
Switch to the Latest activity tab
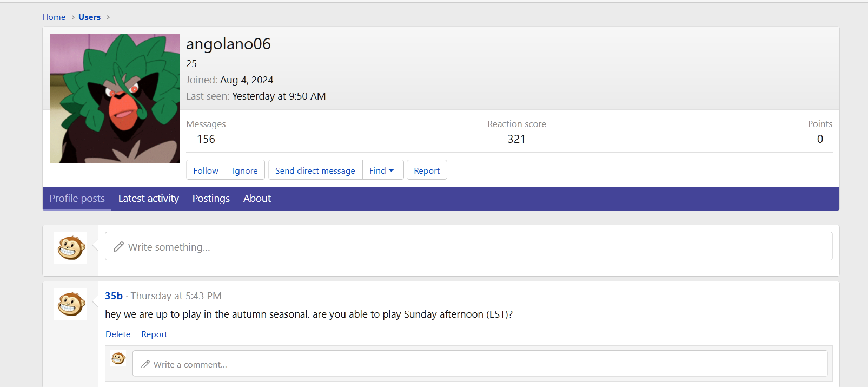(148, 199)
